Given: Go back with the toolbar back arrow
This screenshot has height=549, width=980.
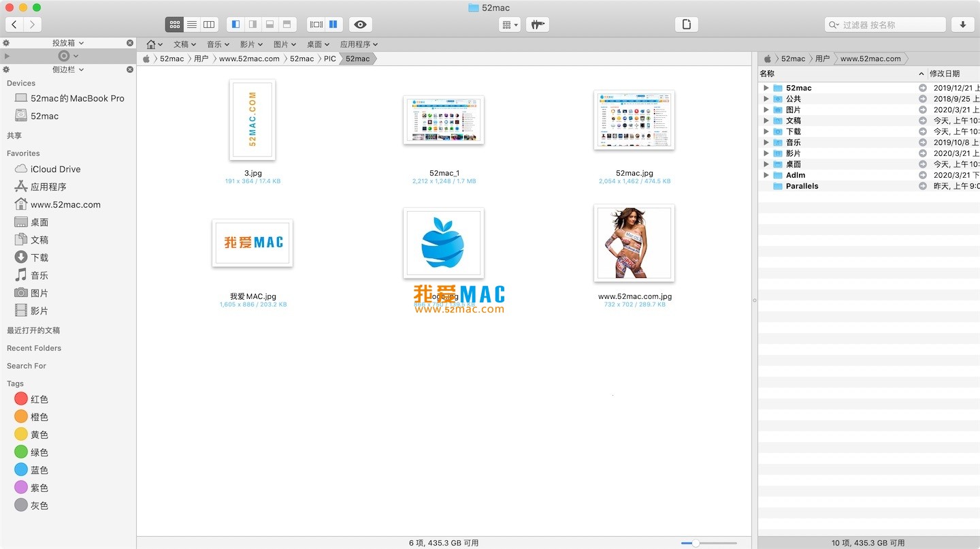Looking at the screenshot, I should pyautogui.click(x=14, y=25).
